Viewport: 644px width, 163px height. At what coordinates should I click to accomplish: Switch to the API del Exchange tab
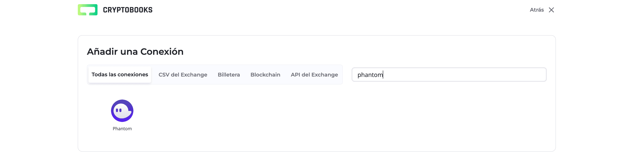click(314, 74)
